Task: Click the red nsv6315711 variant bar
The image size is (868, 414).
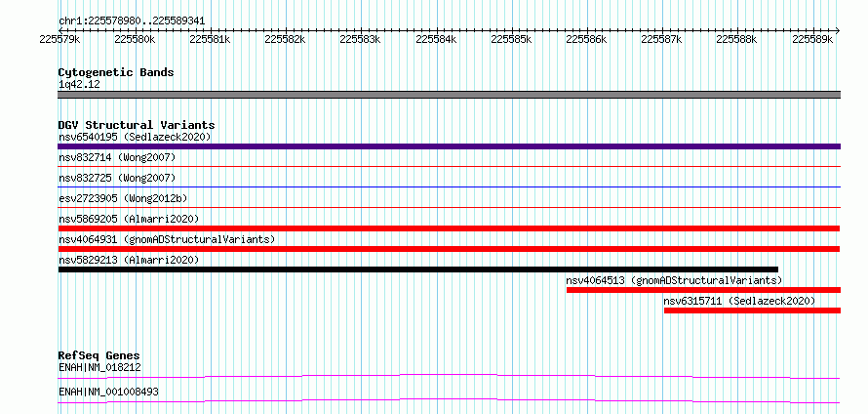Action: (x=752, y=310)
